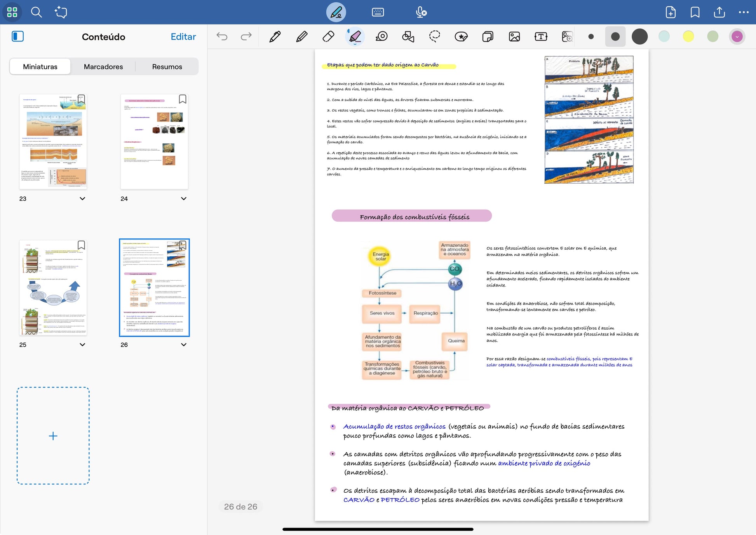This screenshot has width=756, height=535.
Task: Open the pink color swatch dropdown
Action: 737,36
